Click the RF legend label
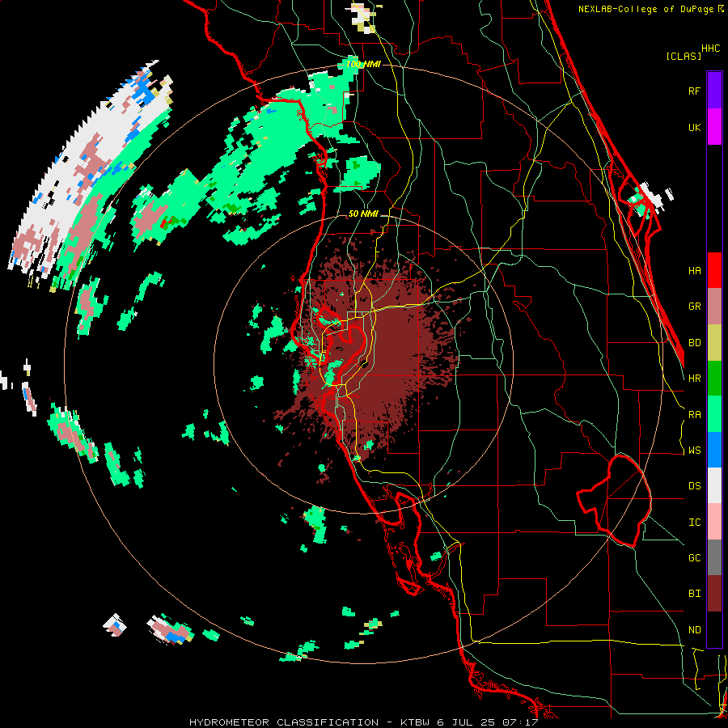Screen dimensions: 728x728 tap(694, 91)
